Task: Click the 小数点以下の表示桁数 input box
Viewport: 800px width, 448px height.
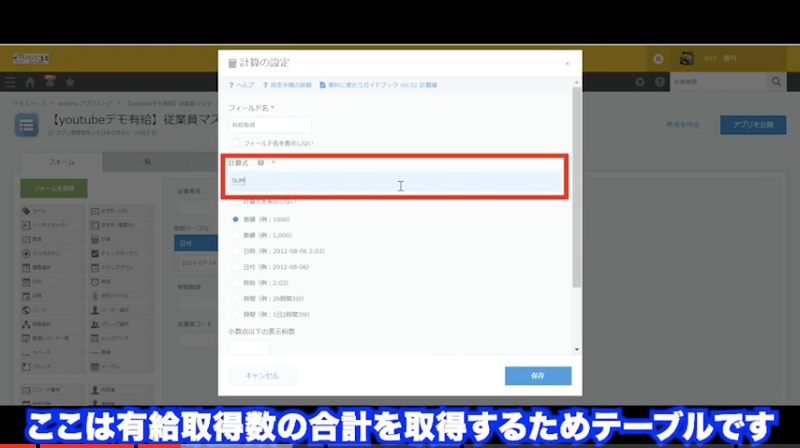Action: pyautogui.click(x=249, y=347)
